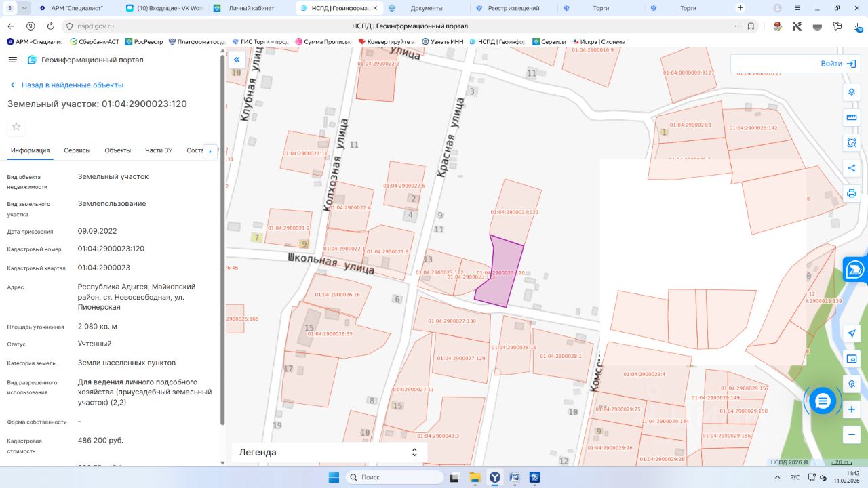The width and height of the screenshot is (868, 488).
Task: Click the cadastral quarter value 01:04:2900023
Action: tap(104, 267)
